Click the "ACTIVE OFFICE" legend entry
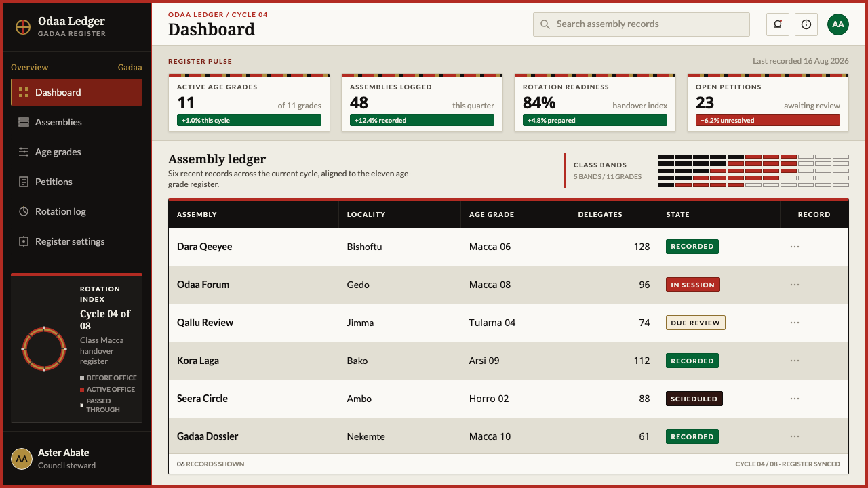 107,390
